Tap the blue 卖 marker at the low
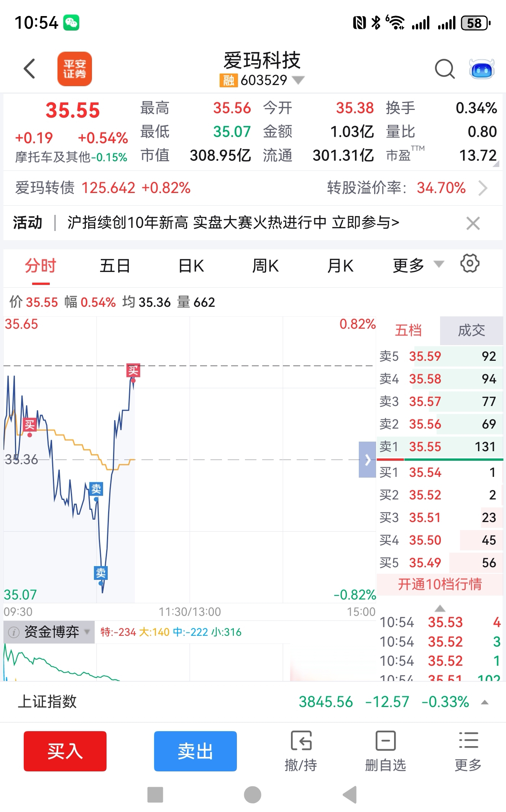This screenshot has height=812, width=506. 100,573
